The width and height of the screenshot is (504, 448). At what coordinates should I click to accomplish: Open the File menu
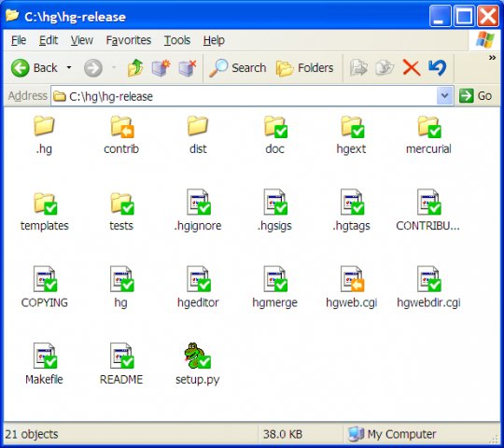[19, 40]
